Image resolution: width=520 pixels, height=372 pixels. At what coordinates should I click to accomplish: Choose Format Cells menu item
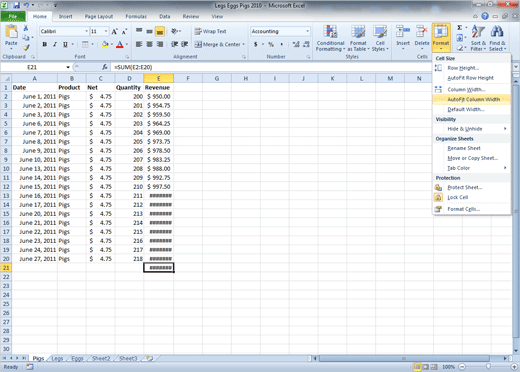(472, 209)
